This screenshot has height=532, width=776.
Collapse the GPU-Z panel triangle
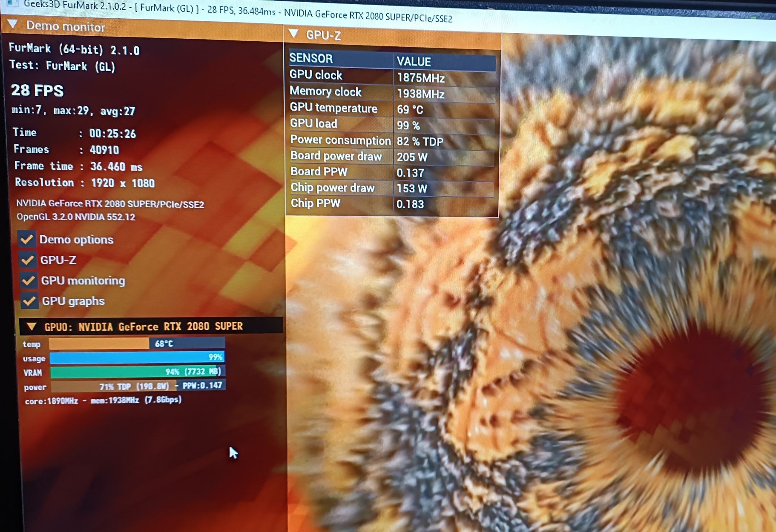tap(294, 33)
